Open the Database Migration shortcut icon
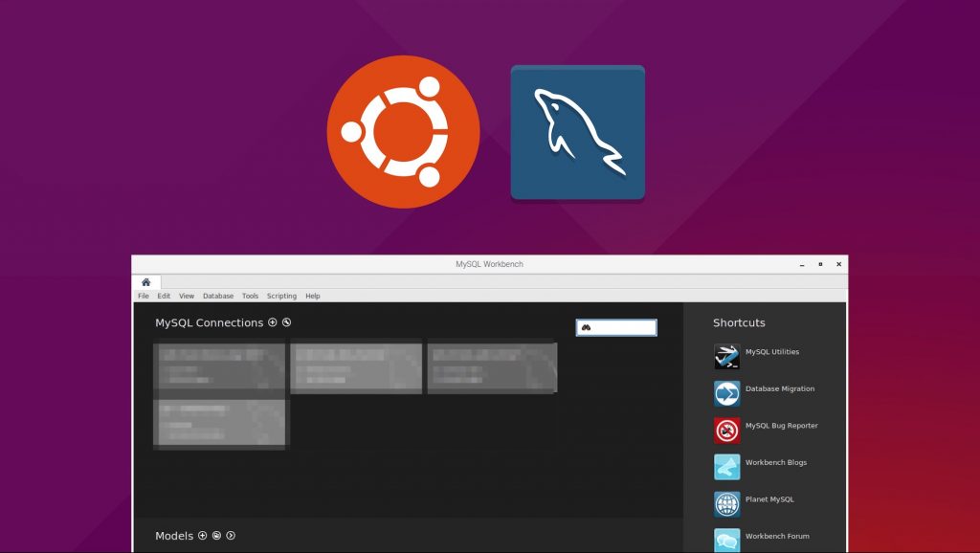Viewport: 980px width, 553px height. point(726,393)
